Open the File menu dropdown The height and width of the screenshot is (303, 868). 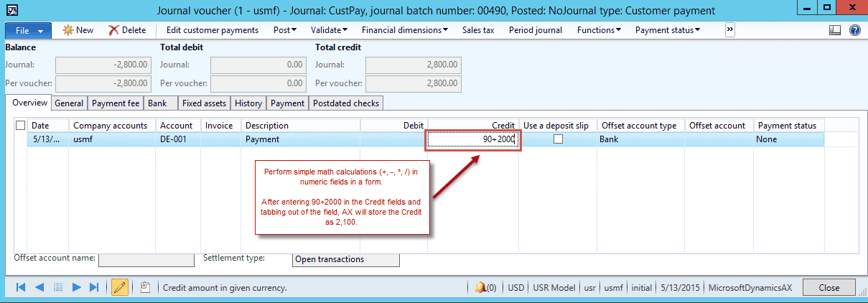[x=28, y=30]
